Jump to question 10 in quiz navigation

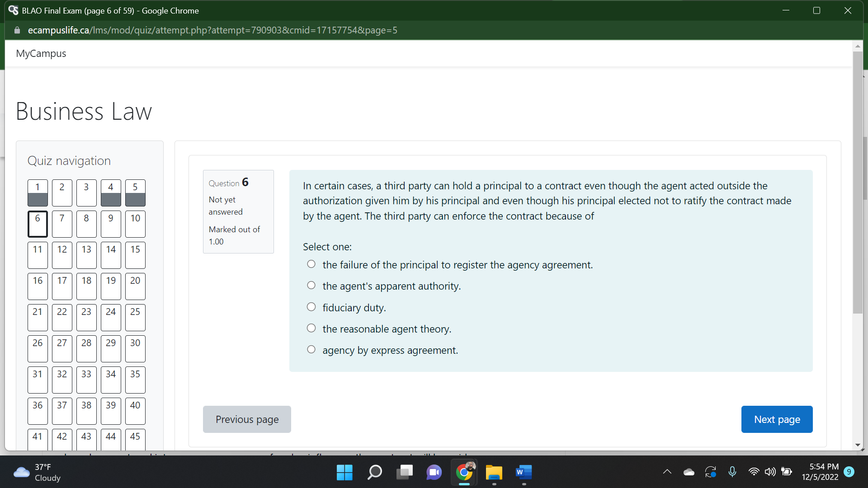[x=135, y=224]
